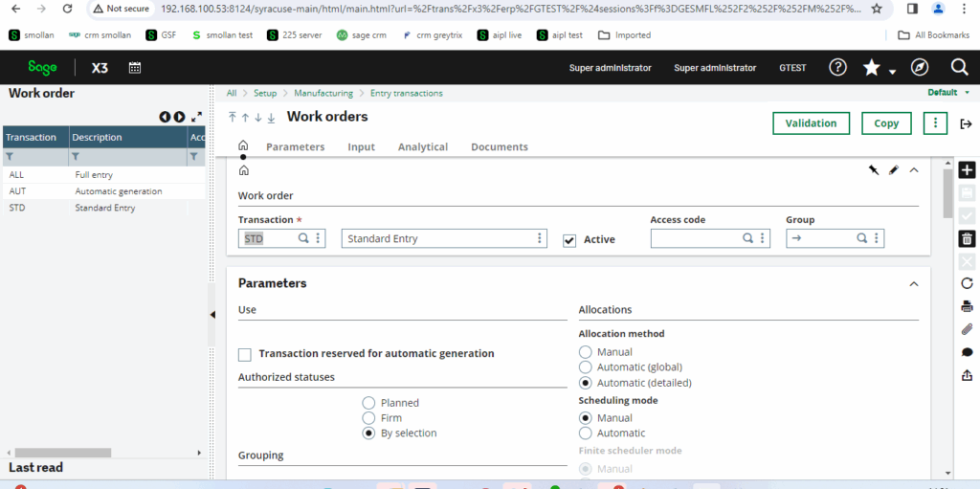
Task: Click the printer icon in right sidebar
Action: 967,306
